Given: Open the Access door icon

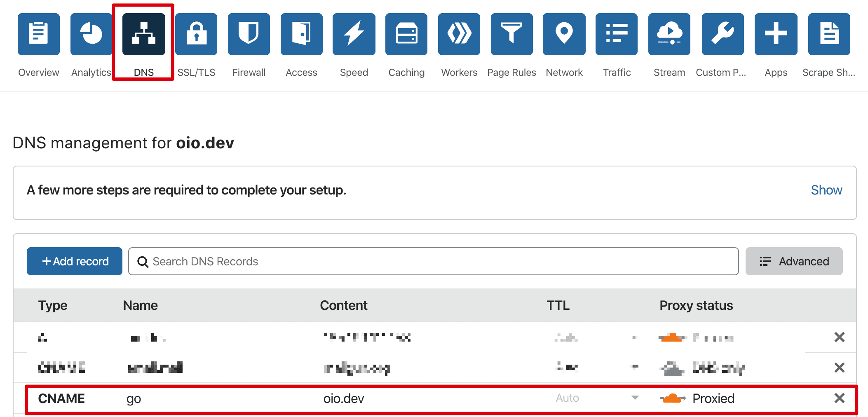Looking at the screenshot, I should click(x=302, y=34).
